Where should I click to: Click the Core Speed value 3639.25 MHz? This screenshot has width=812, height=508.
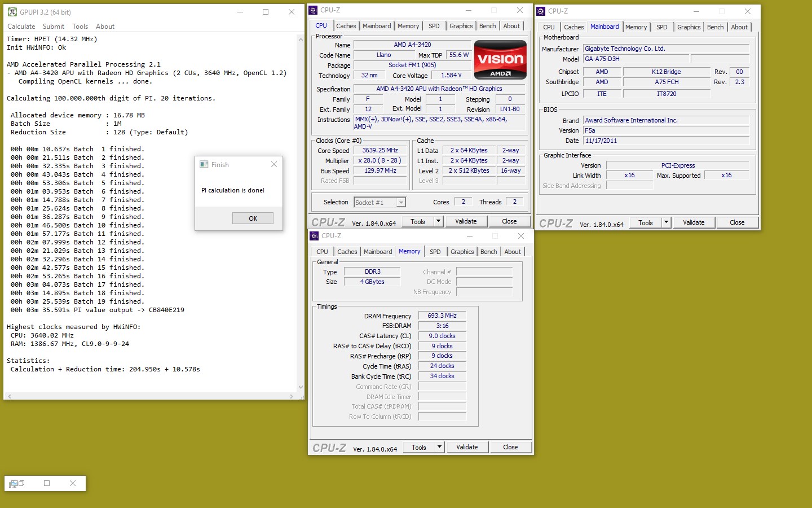[x=380, y=151]
